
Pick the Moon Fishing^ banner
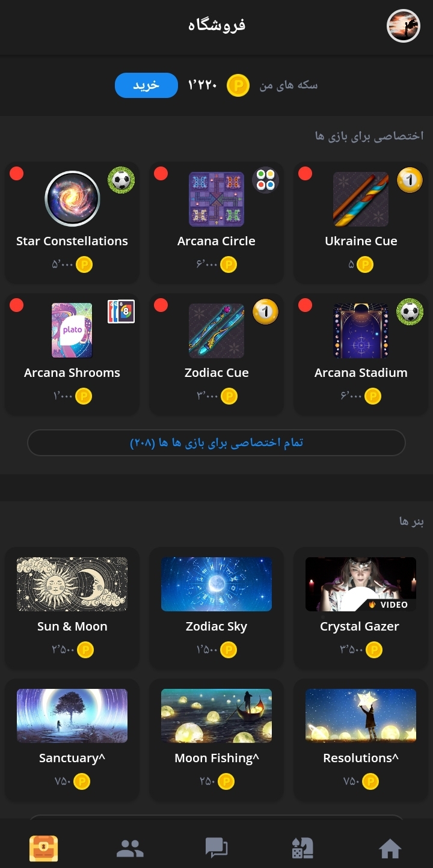(x=216, y=739)
